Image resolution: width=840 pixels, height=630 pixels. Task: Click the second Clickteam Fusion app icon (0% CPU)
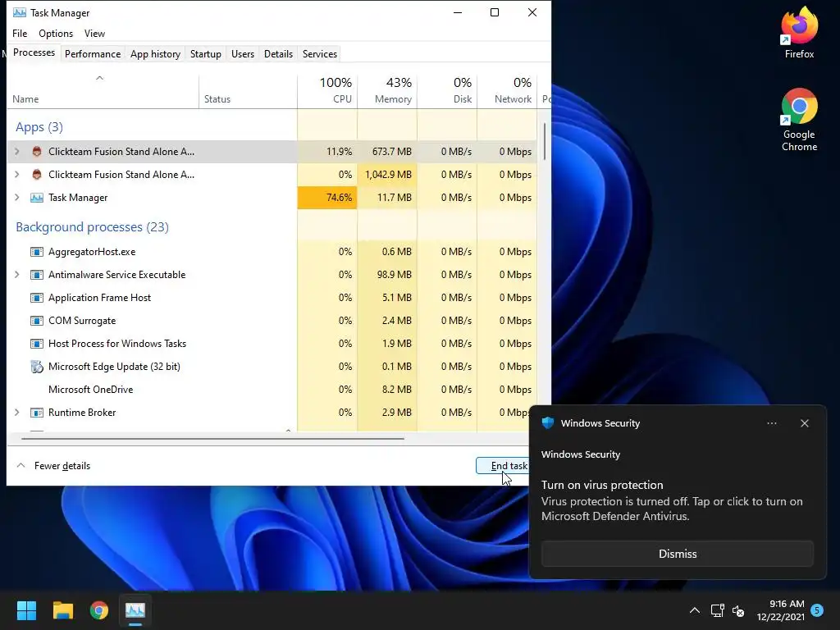click(36, 175)
